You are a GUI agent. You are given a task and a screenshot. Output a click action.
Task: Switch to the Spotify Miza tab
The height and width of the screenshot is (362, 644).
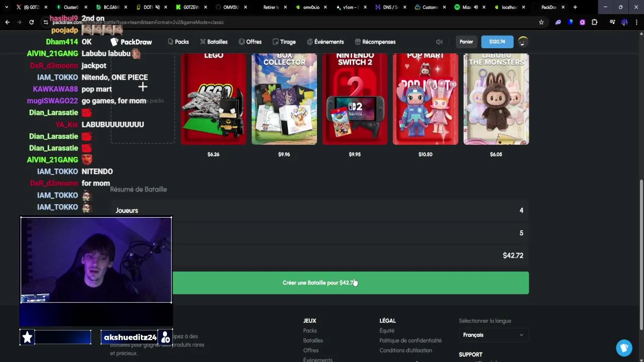click(470, 7)
